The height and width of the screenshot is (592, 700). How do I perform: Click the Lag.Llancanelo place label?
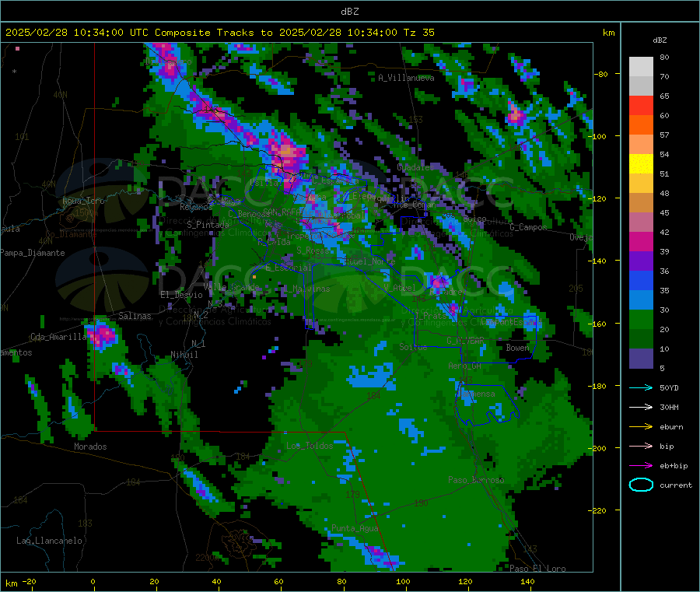click(x=49, y=541)
